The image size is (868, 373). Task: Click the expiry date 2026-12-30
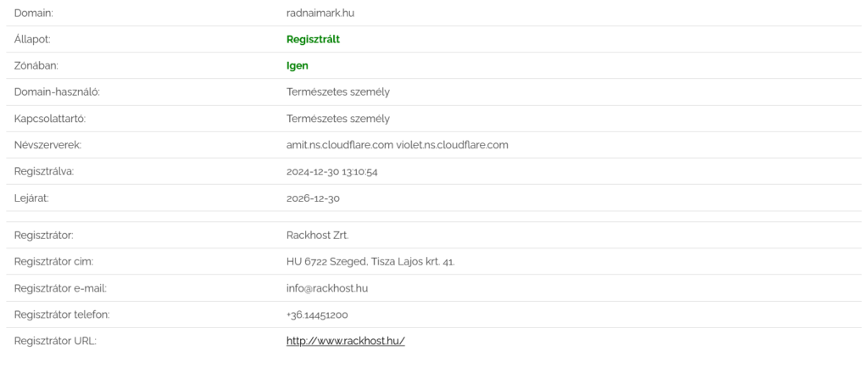click(313, 198)
